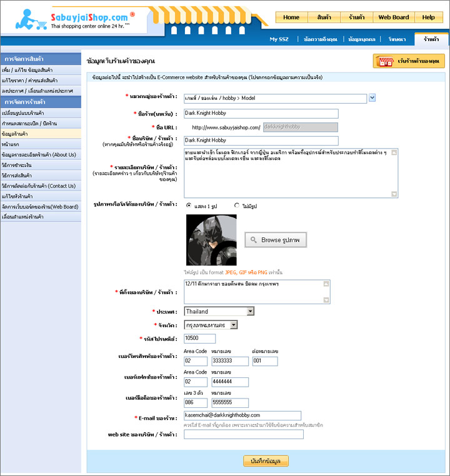Open the first link under second sidebar header

(41, 113)
